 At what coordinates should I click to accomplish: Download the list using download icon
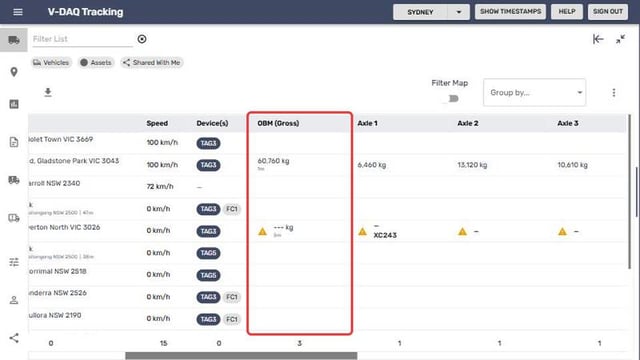point(48,92)
